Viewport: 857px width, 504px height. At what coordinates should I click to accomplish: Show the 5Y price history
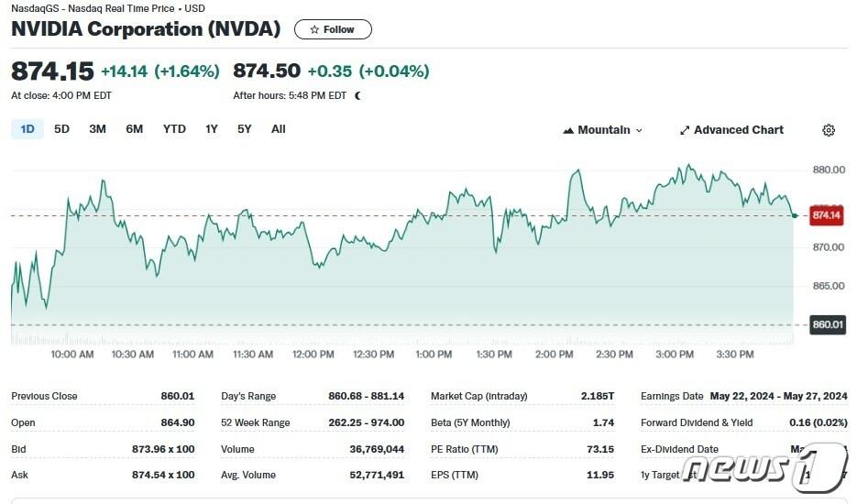(245, 129)
